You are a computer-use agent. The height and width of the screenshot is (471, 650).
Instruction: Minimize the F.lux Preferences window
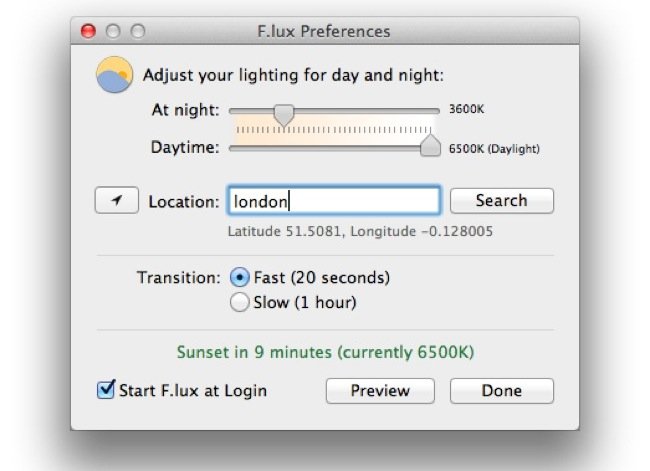pos(113,31)
